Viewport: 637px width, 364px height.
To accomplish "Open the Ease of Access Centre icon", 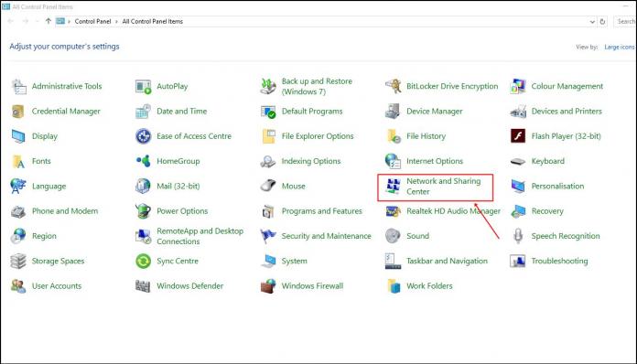I will tap(143, 136).
